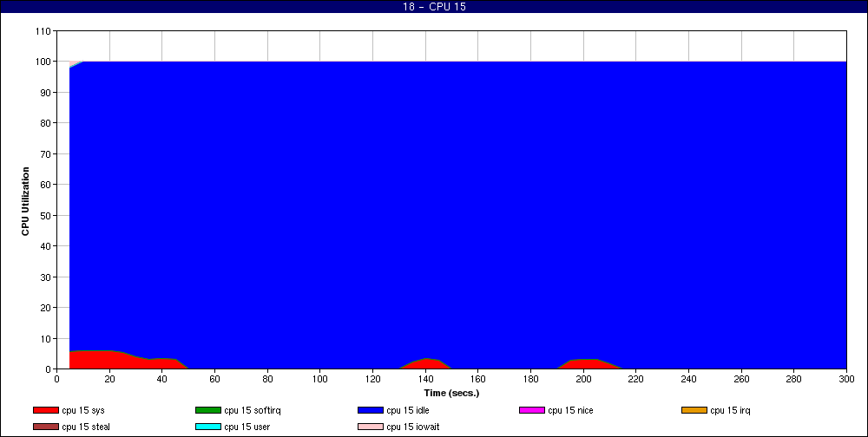
Task: Click the chart title '18 - CPU 15'
Action: (x=434, y=7)
